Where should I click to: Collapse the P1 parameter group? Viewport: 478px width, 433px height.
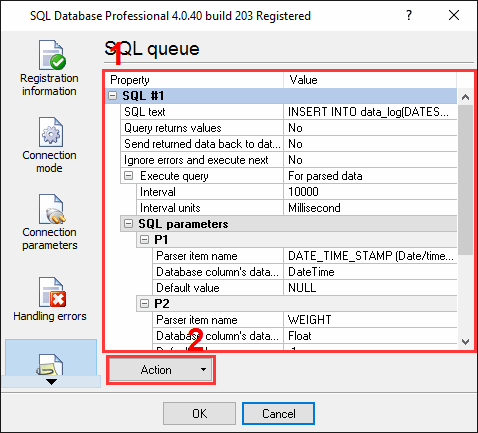(x=144, y=240)
